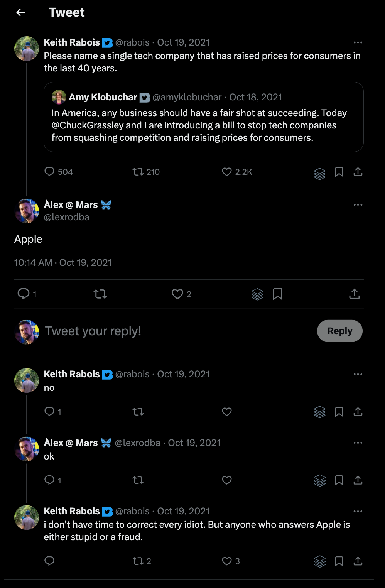The width and height of the screenshot is (385, 588).
Task: Click Keith Rabois's avatar on the top tweet
Action: tap(27, 49)
